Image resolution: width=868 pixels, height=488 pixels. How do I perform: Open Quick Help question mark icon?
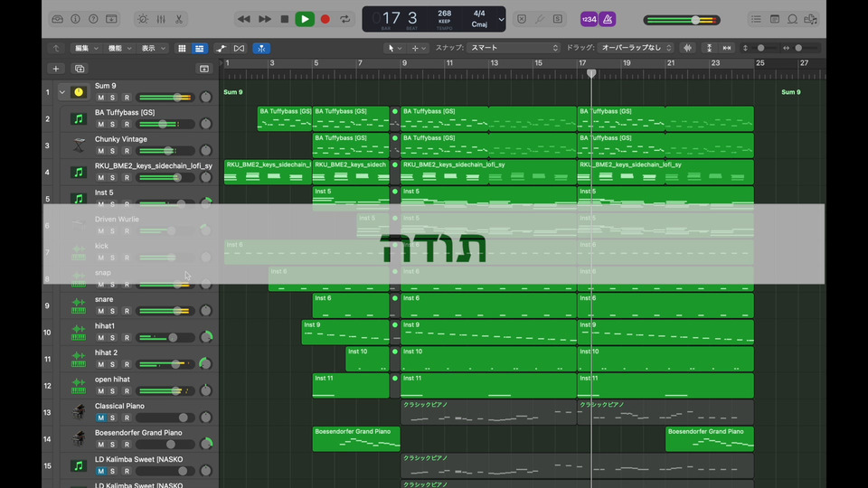[93, 19]
